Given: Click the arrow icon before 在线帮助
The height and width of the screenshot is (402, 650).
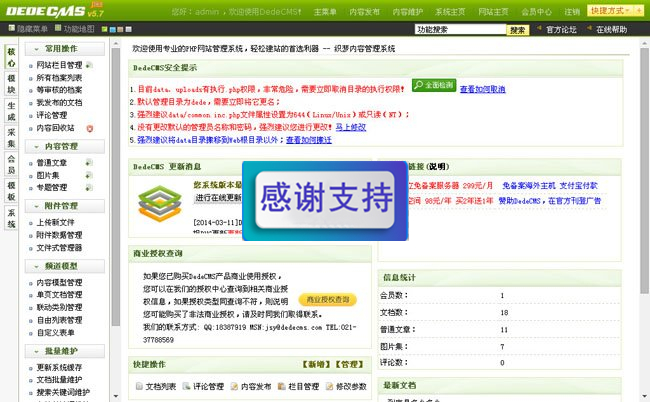Looking at the screenshot, I should pos(589,29).
